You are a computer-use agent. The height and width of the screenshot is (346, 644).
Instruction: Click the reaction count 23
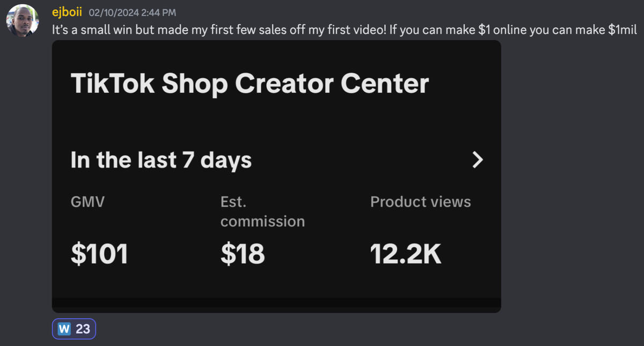[x=83, y=329]
